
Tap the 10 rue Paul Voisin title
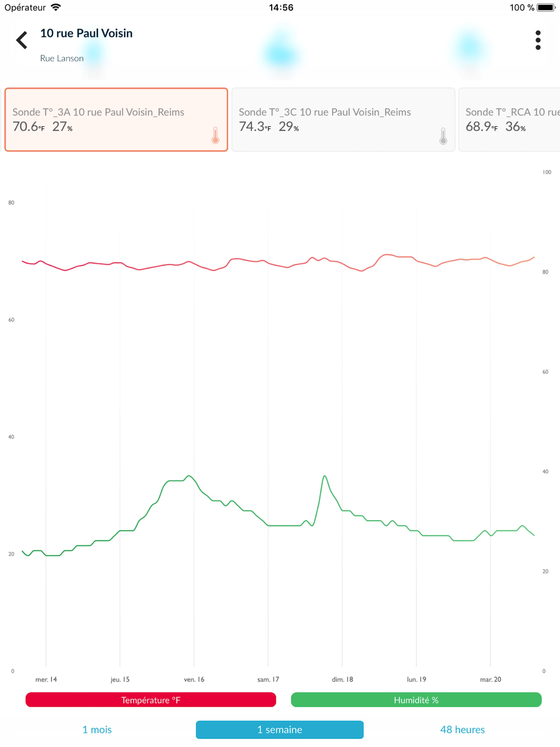[86, 33]
